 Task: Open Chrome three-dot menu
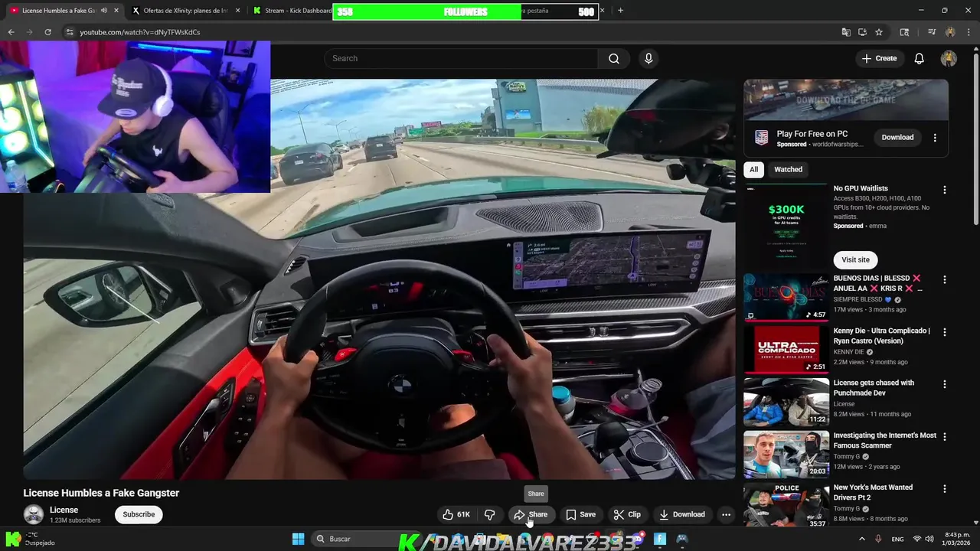point(968,32)
